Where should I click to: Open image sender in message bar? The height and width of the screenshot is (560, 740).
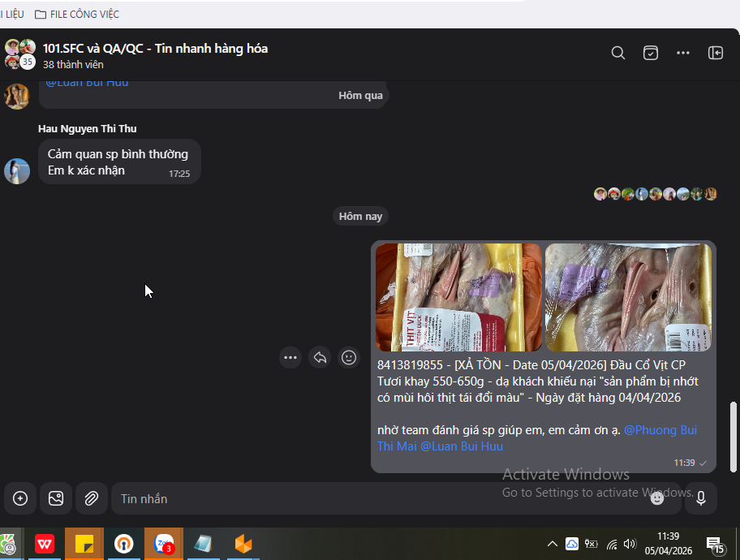coord(56,498)
